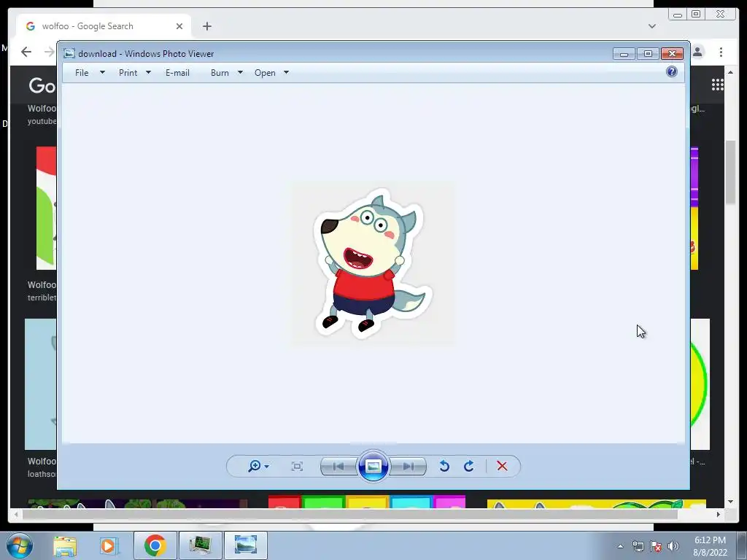The image size is (747, 560).
Task: Select the wolfoo Google Search tab
Action: click(104, 26)
